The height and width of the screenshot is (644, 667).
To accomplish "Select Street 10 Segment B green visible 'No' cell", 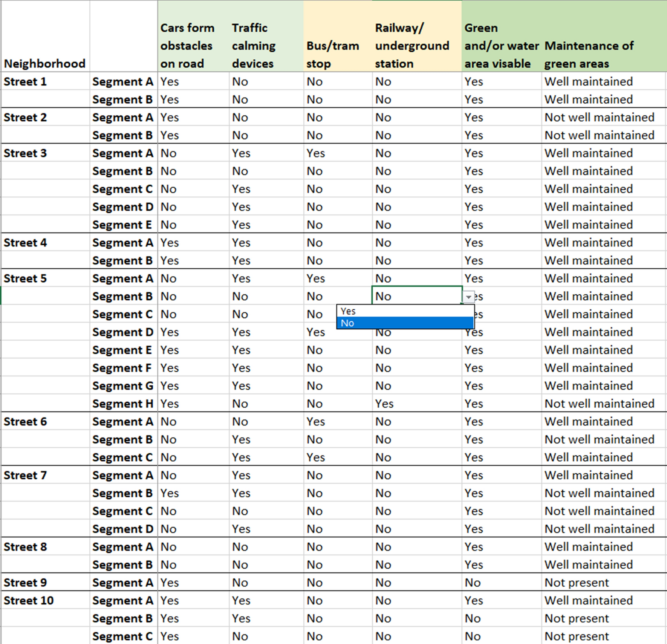I will click(502, 618).
